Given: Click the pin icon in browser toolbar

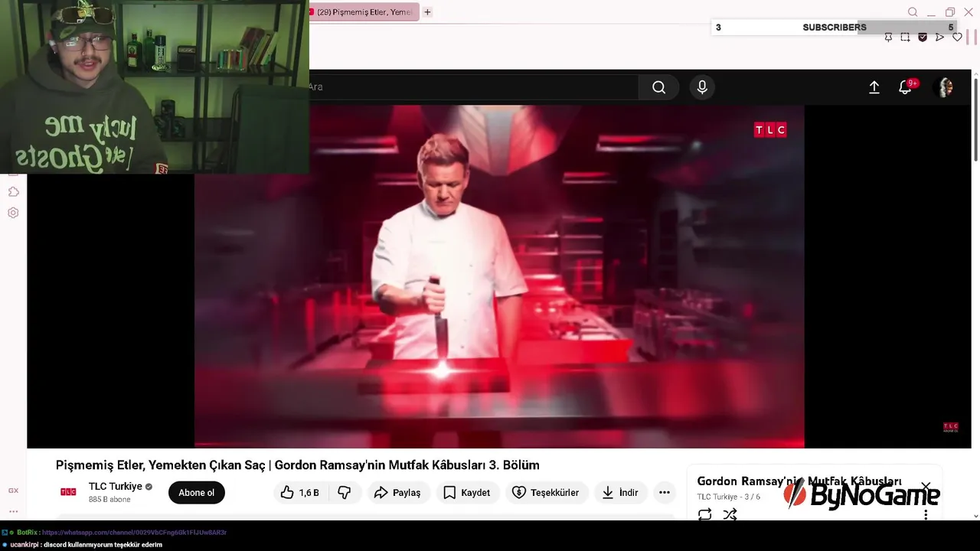Looking at the screenshot, I should click(x=888, y=37).
